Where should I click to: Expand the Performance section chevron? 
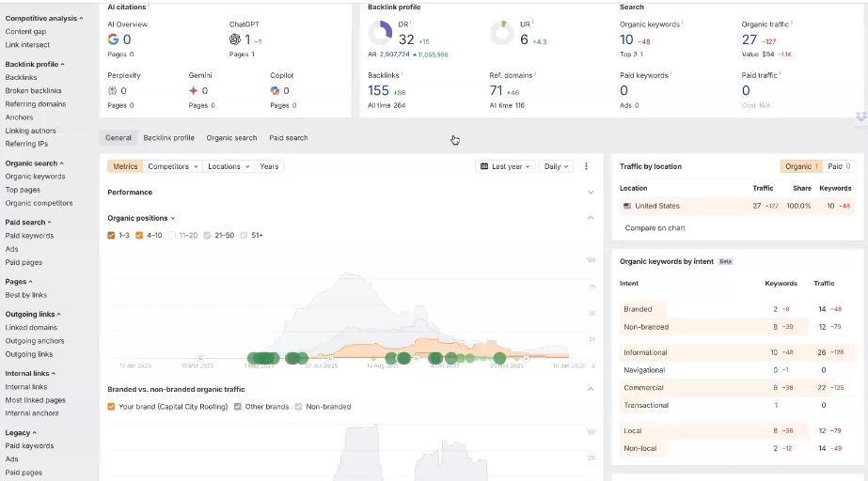tap(591, 193)
